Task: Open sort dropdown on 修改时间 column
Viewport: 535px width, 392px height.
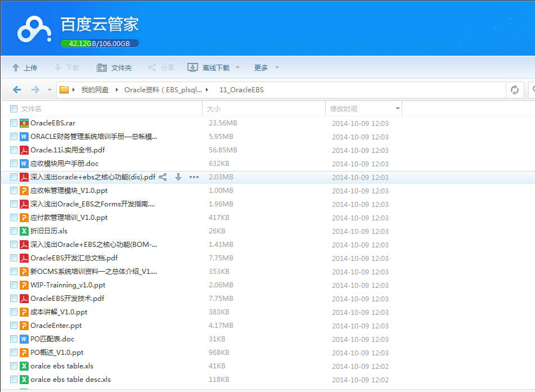Action: pyautogui.click(x=398, y=109)
